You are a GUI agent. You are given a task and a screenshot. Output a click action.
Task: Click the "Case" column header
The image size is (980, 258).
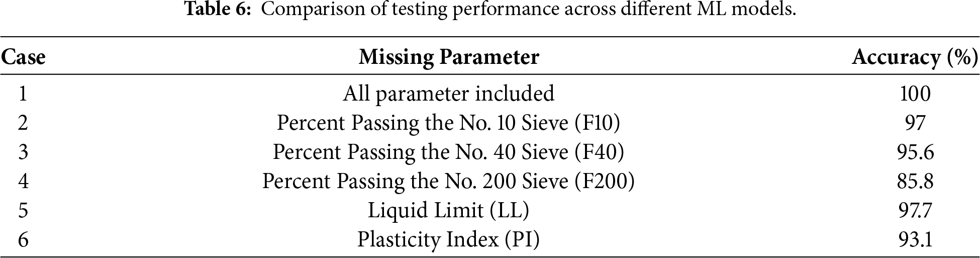[23, 57]
